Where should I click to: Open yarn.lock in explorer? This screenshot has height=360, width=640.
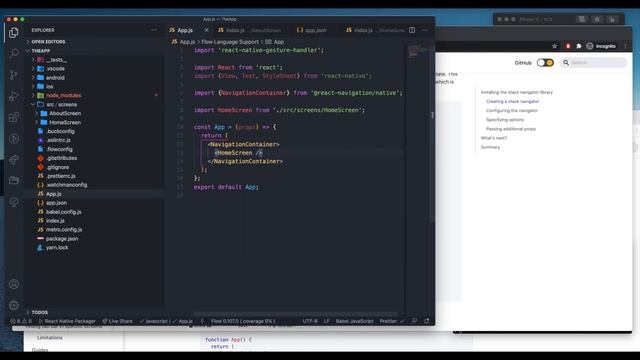(x=57, y=247)
